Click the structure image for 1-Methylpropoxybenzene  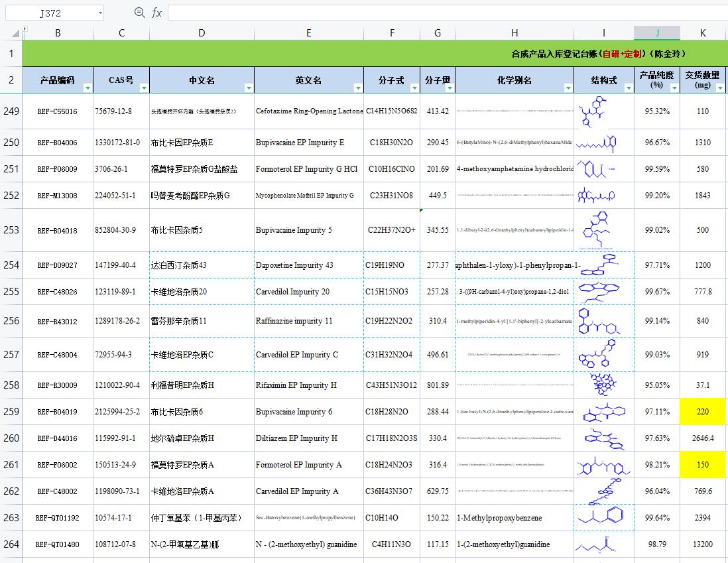pyautogui.click(x=601, y=517)
